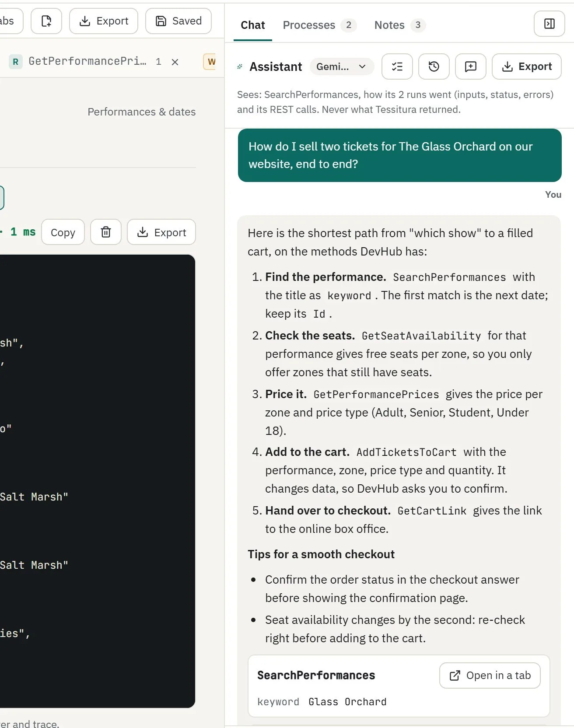This screenshot has height=728, width=574.
Task: Click the user message about The Glass Orchard
Action: pos(399,155)
